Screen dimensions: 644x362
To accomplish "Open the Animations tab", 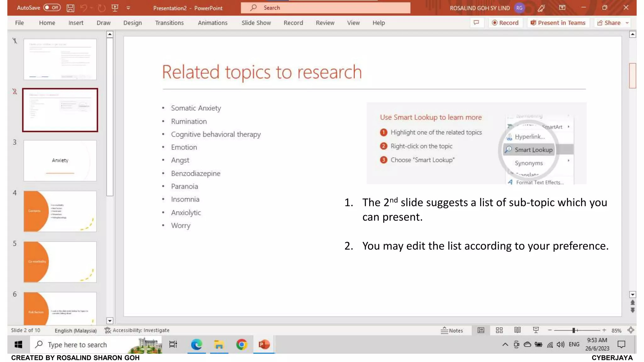I will (213, 23).
